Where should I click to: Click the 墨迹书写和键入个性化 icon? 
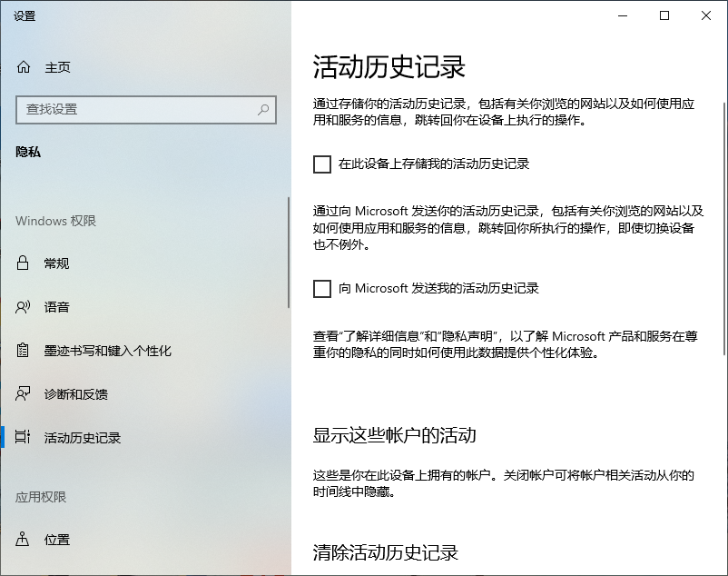[23, 350]
